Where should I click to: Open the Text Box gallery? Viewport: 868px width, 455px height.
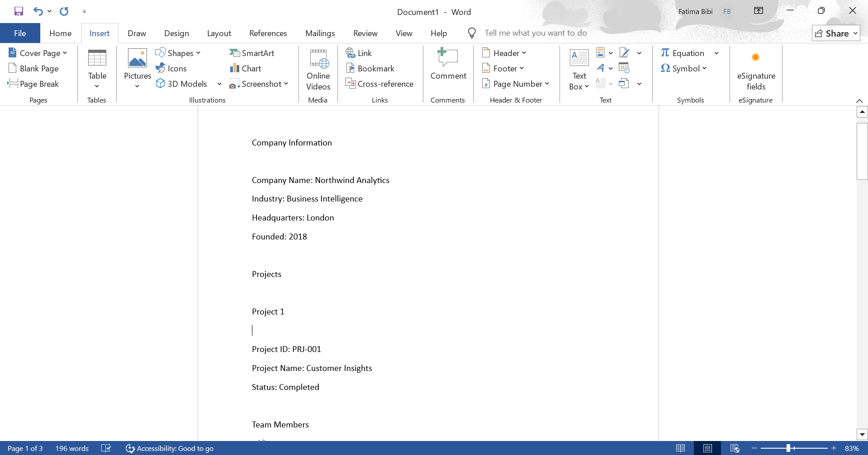pos(579,69)
